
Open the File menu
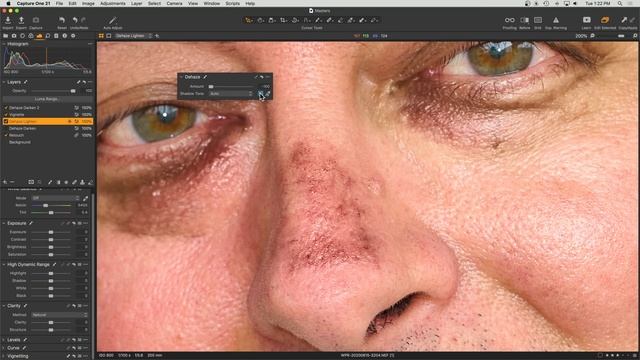59,3
